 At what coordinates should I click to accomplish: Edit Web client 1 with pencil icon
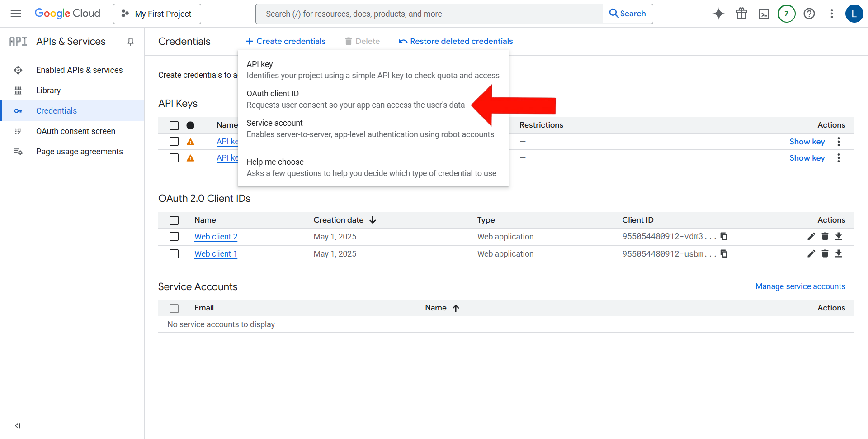(x=811, y=253)
